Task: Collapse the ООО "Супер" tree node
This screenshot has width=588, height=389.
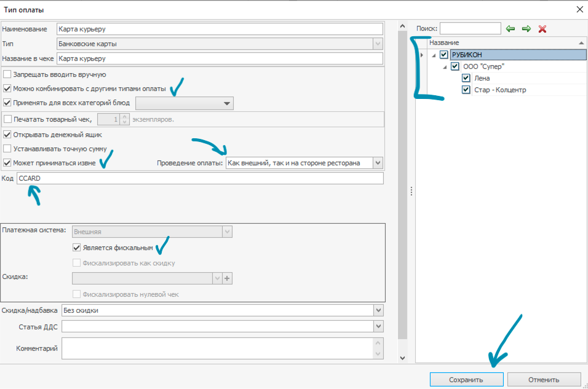Action: point(445,67)
